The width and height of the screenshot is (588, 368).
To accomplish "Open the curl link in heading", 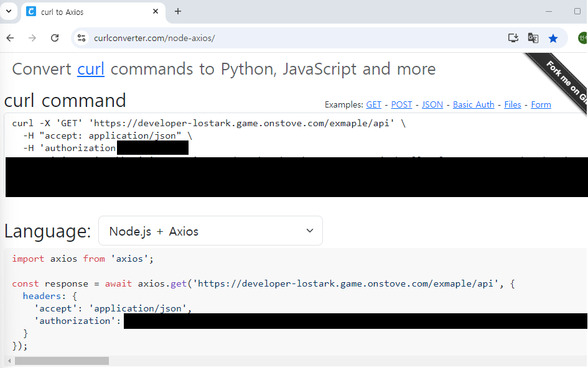I will click(91, 69).
